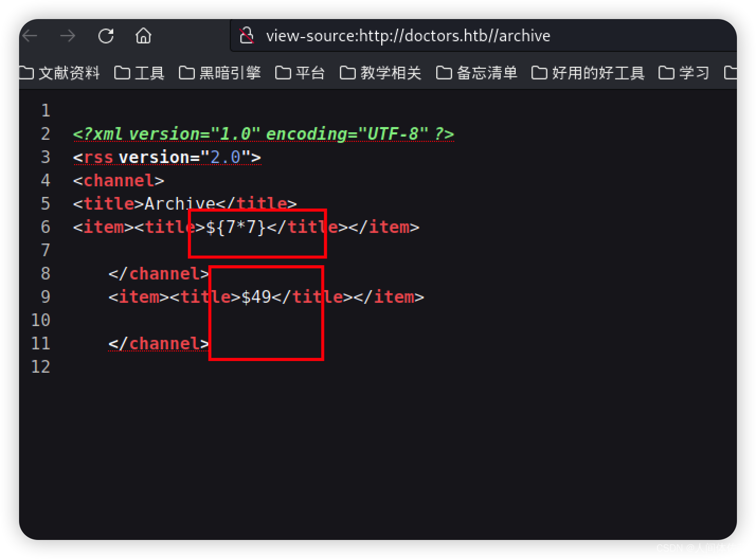
Task: Open the browser home page
Action: click(x=143, y=36)
